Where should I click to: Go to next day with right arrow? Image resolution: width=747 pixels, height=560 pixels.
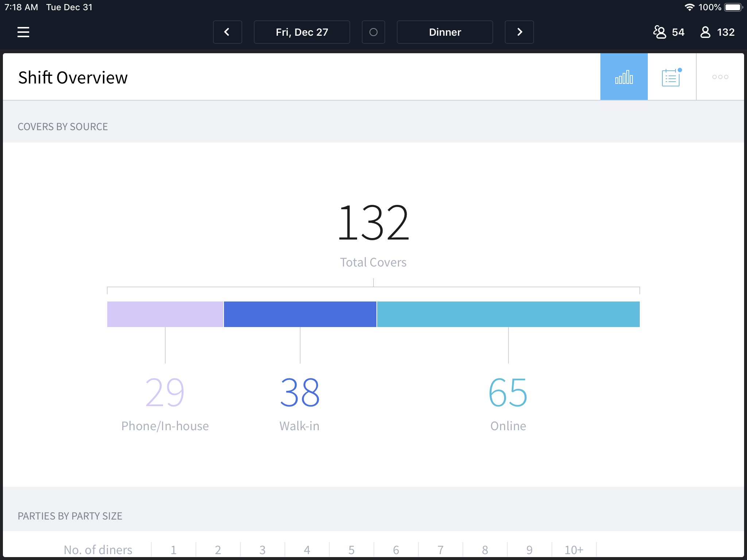(519, 32)
